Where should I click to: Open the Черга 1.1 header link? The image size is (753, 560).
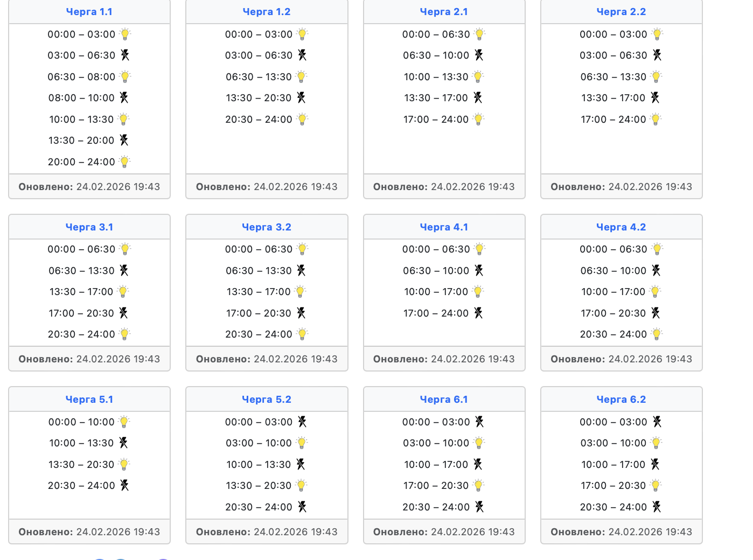click(x=89, y=12)
